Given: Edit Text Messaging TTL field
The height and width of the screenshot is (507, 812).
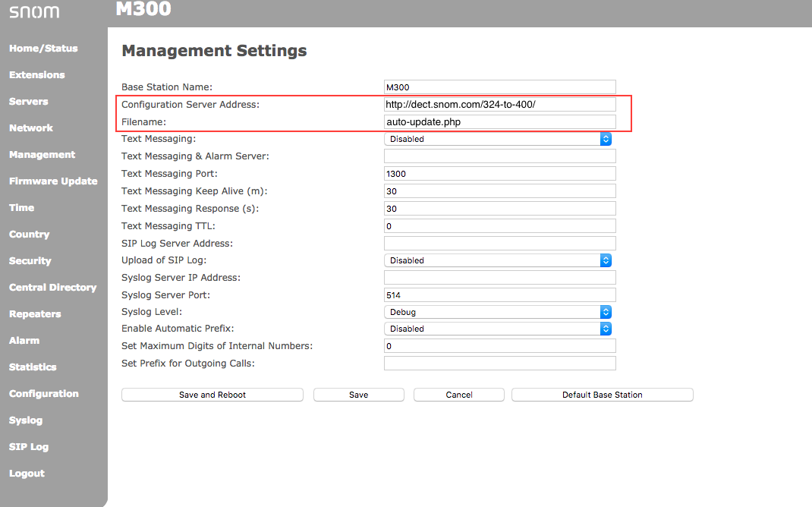Looking at the screenshot, I should coord(500,225).
